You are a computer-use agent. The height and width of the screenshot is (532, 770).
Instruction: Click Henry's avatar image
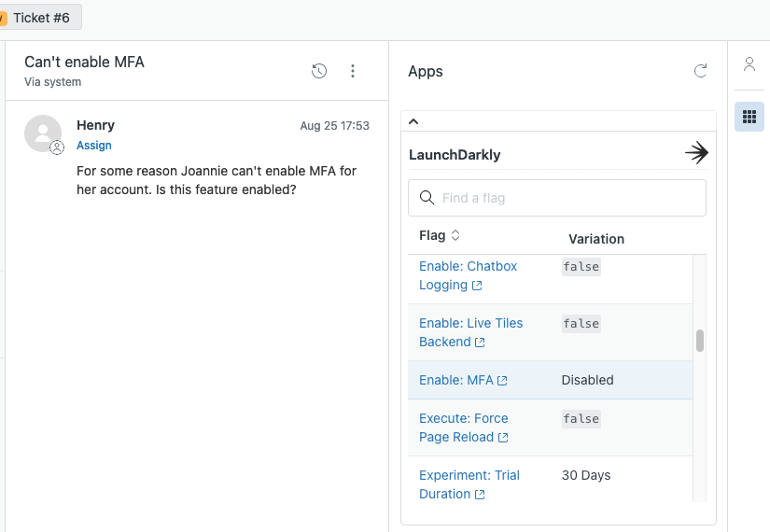point(43,133)
